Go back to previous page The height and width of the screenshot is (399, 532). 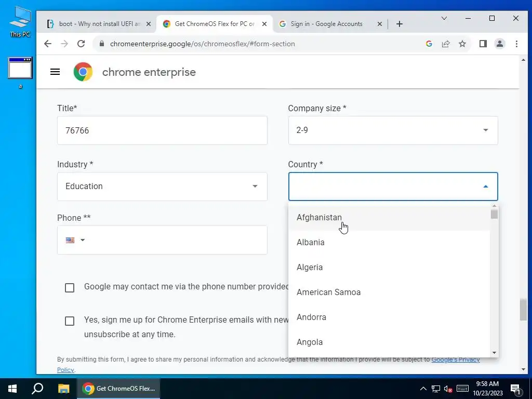pos(48,44)
